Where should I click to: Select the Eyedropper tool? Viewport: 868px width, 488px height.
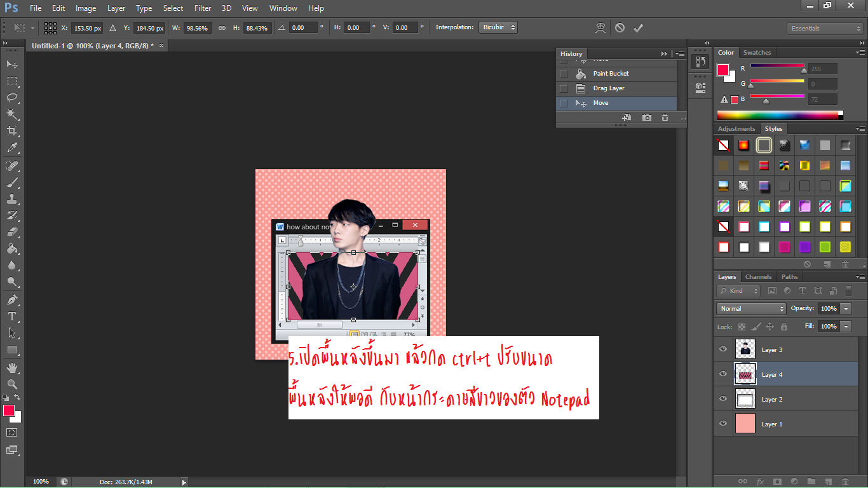click(12, 148)
